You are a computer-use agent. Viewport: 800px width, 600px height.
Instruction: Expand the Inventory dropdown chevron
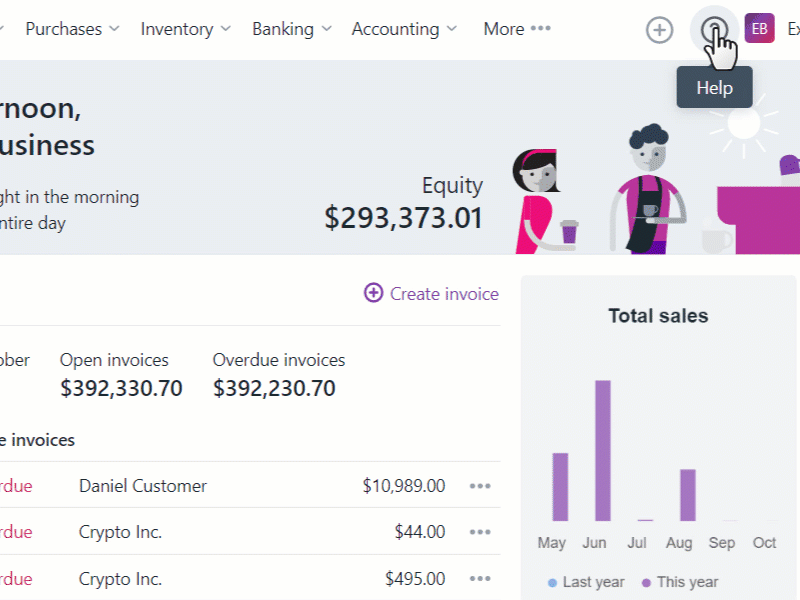(226, 29)
